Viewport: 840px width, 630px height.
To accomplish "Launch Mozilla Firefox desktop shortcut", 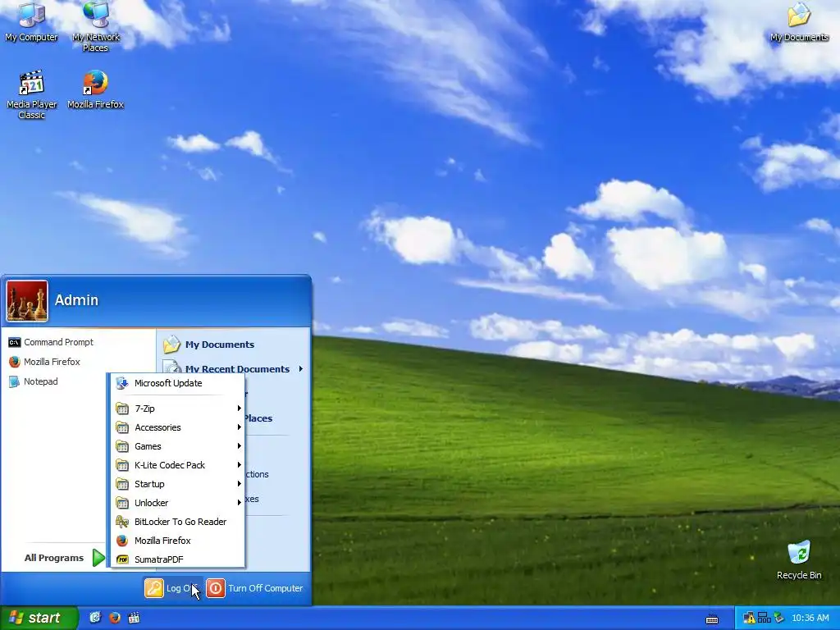I will (x=95, y=89).
